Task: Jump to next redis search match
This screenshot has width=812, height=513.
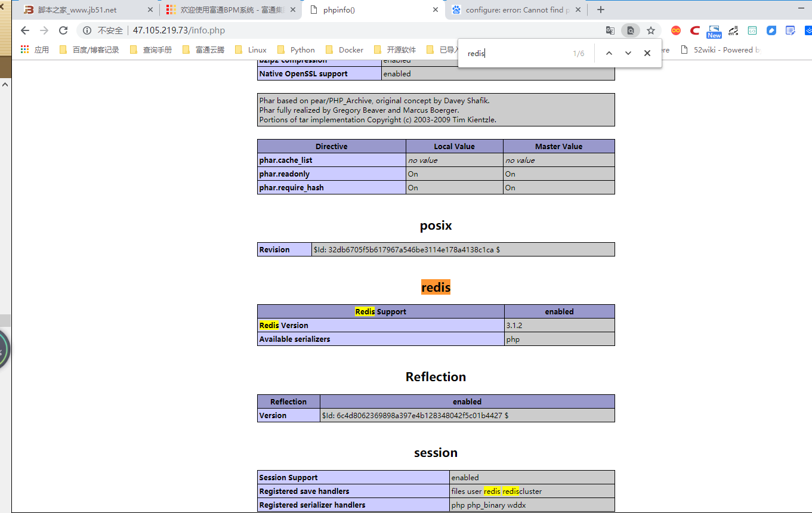Action: coord(628,53)
